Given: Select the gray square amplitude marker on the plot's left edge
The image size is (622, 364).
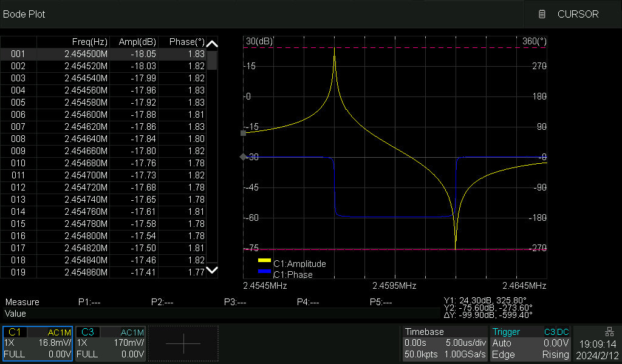Looking at the screenshot, I should click(x=244, y=133).
